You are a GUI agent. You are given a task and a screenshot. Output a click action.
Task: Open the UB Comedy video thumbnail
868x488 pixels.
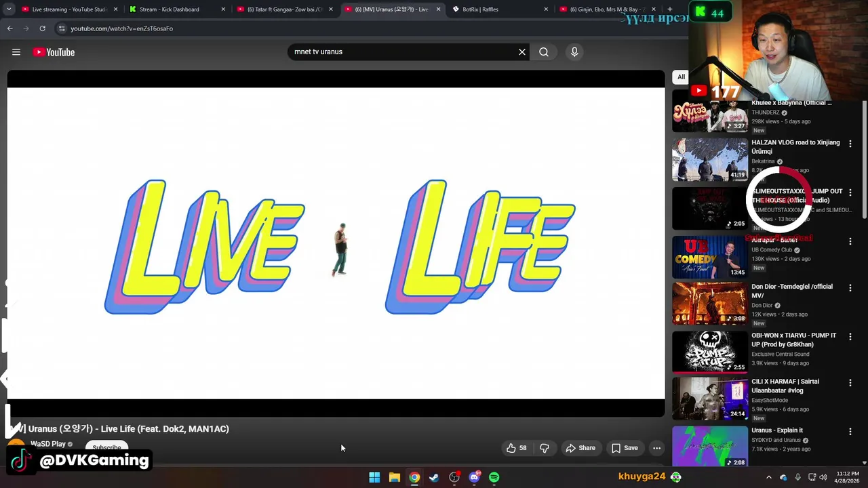[709, 258]
